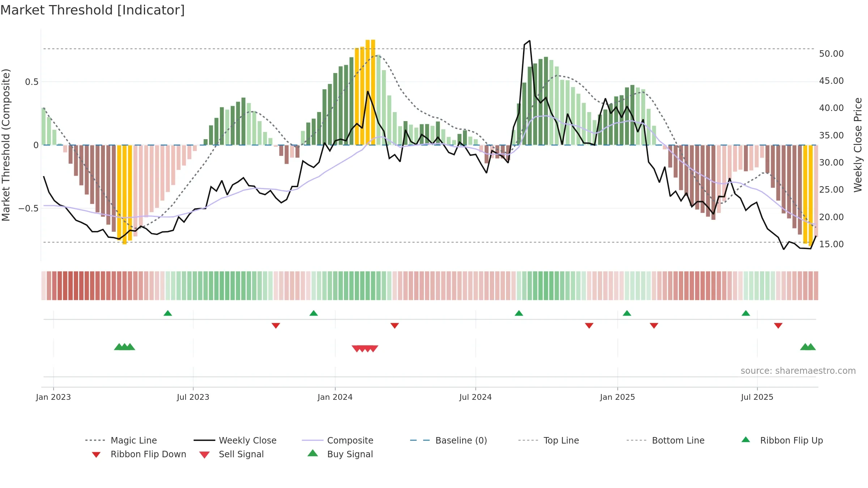Click the ribbon flip down marker after Jul 2025
The image size is (868, 488).
(778, 326)
